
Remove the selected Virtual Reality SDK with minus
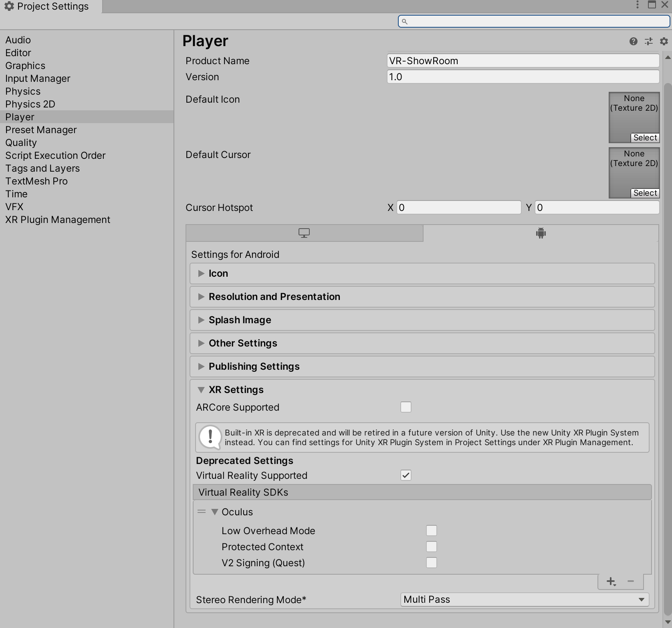pos(631,581)
